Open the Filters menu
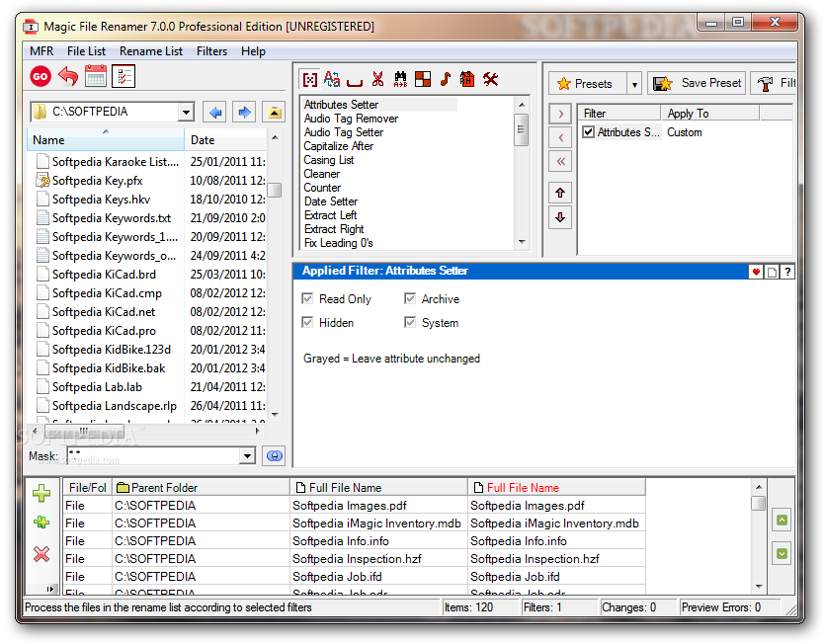The width and height of the screenshot is (825, 644). coord(212,51)
